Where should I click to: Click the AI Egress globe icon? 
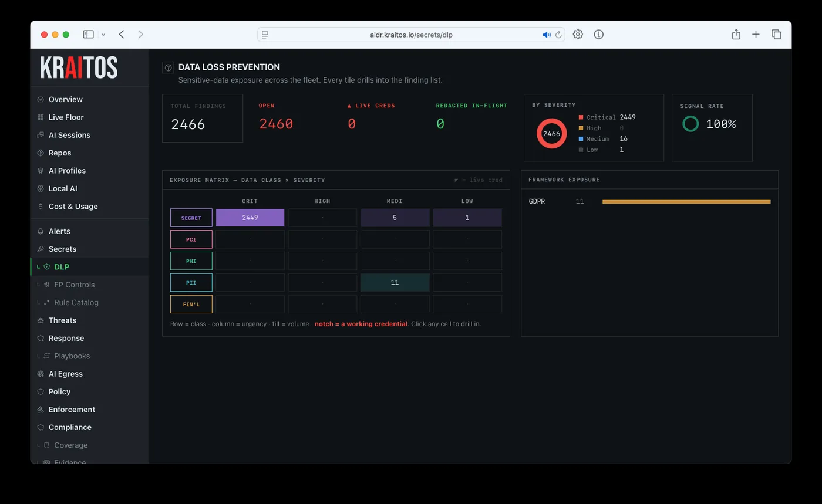coord(41,374)
